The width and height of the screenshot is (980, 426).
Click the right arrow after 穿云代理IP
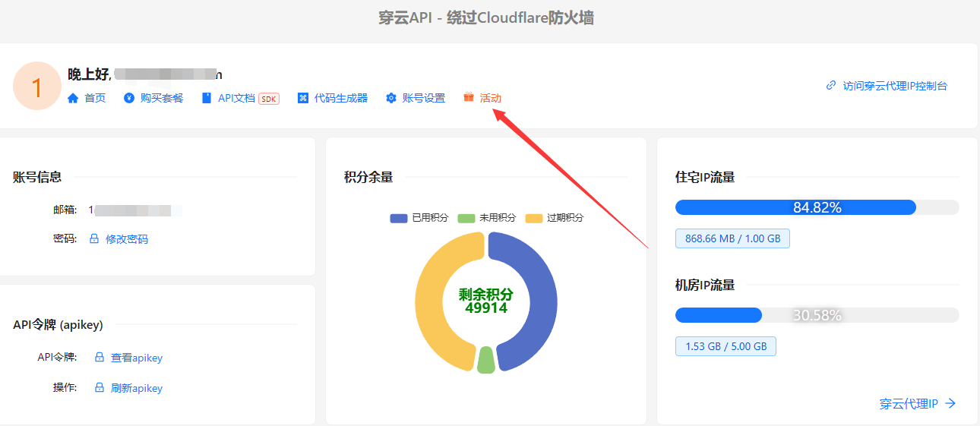point(950,404)
